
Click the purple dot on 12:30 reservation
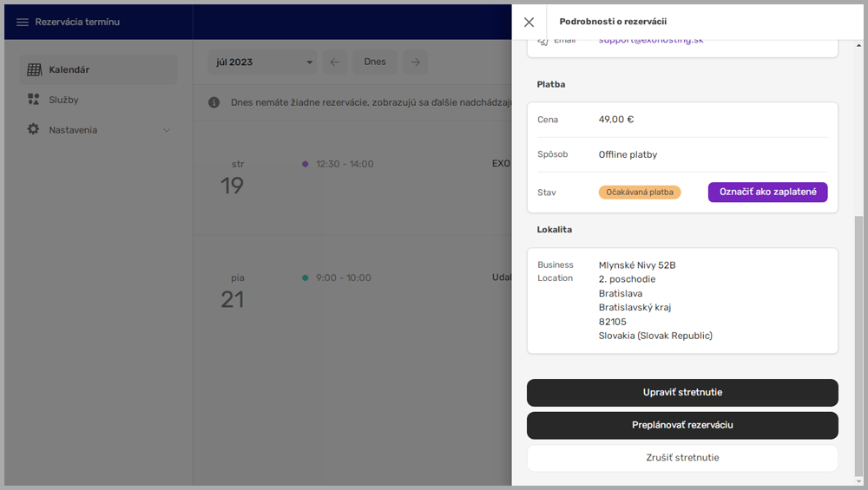click(305, 164)
